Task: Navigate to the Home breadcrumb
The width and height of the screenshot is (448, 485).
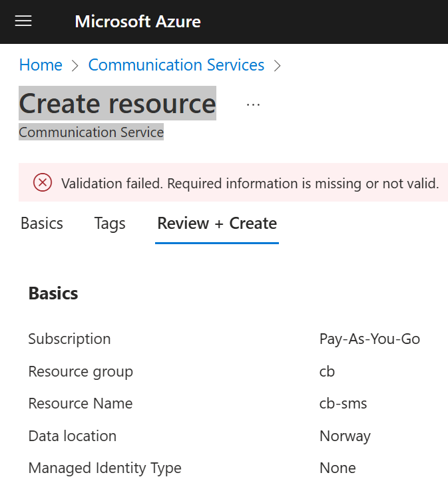Action: [41, 65]
